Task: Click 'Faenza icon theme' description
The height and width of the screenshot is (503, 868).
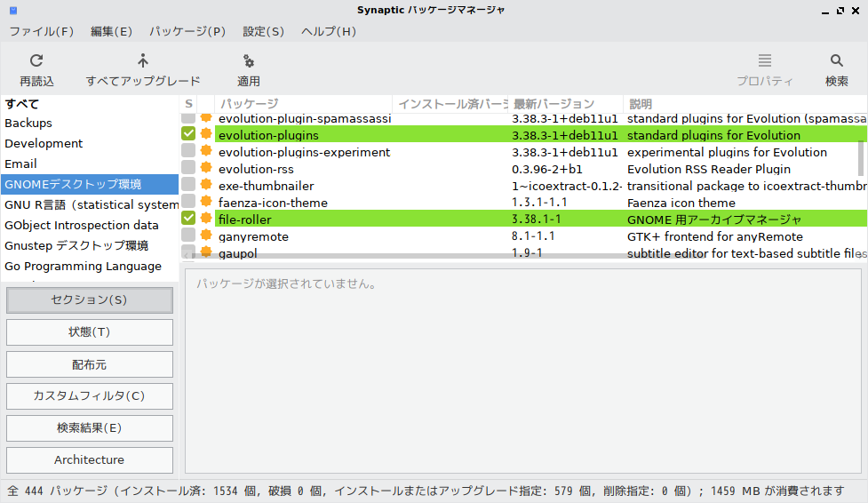Action: point(681,203)
